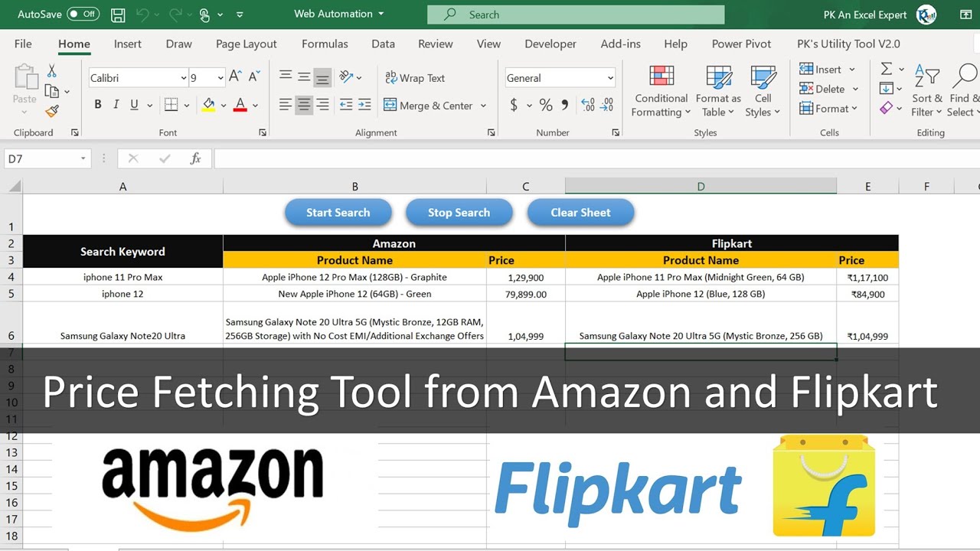Screen dimensions: 980x551
Task: Open the font size dropdown
Action: (x=220, y=78)
